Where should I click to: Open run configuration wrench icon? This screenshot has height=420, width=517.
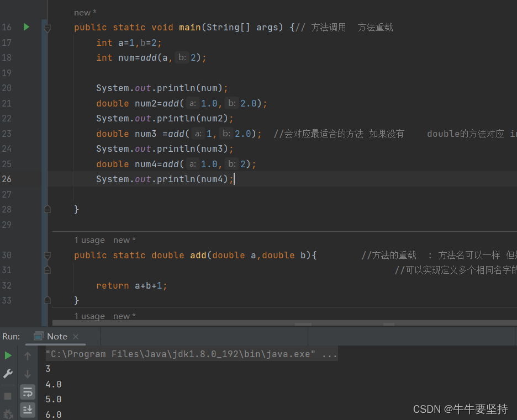click(x=8, y=374)
